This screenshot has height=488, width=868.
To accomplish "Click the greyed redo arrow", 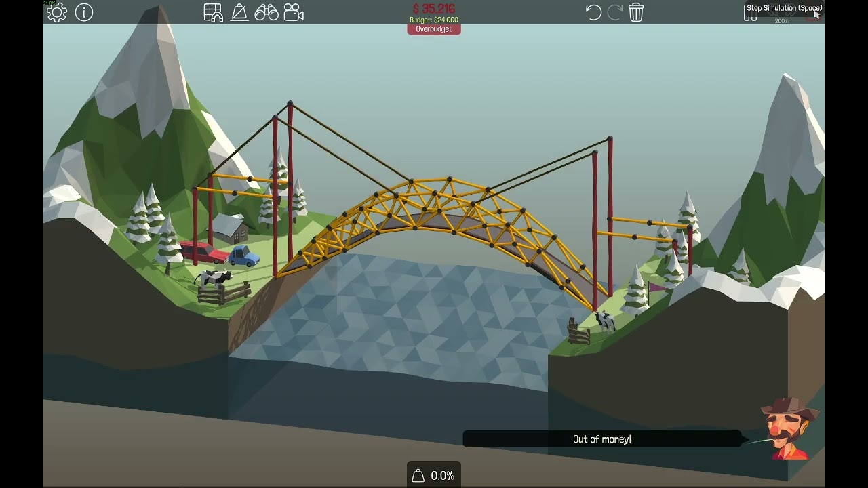I will [615, 12].
